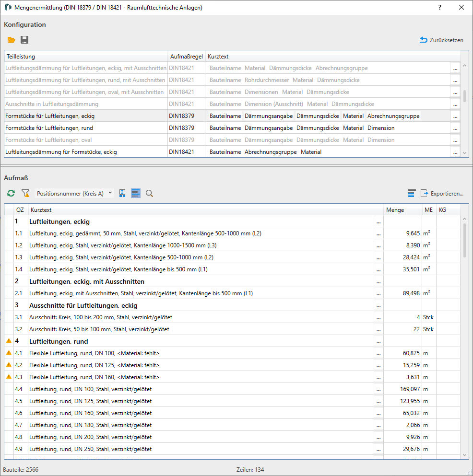The image size is (473, 476).
Task: Click the Abrechnungsgruppe tag in highlighted row
Action: [x=393, y=116]
